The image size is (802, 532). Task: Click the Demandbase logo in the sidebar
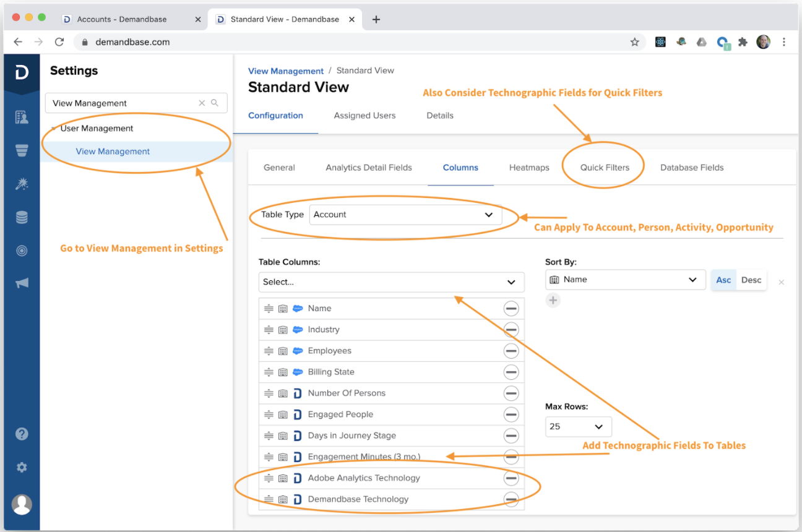tap(22, 73)
